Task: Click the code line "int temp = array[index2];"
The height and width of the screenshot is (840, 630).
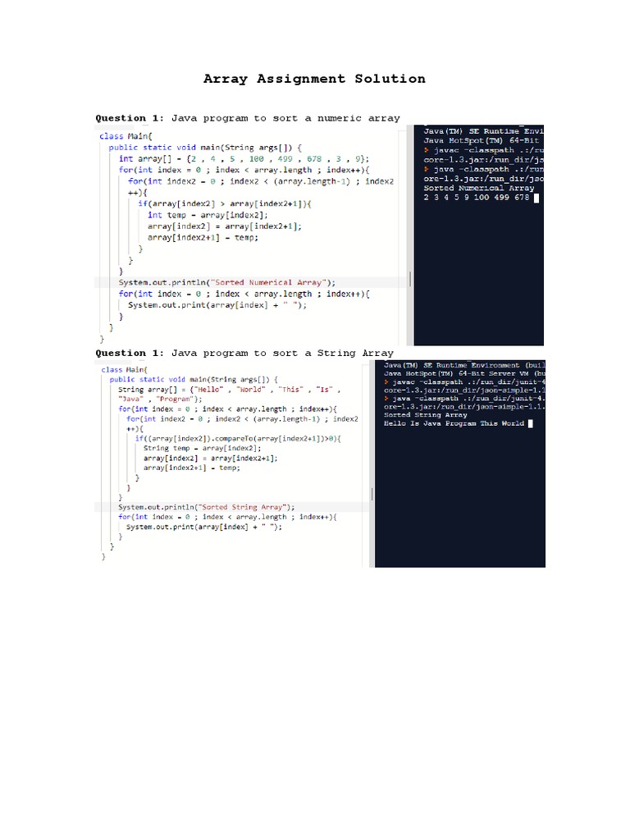Action: click(x=208, y=215)
